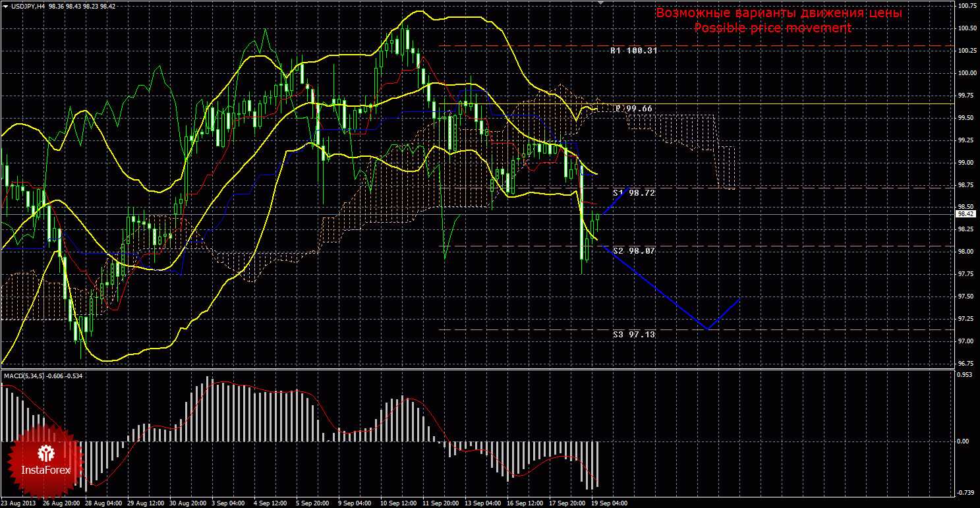Click the 98.00 price scale value

point(966,252)
